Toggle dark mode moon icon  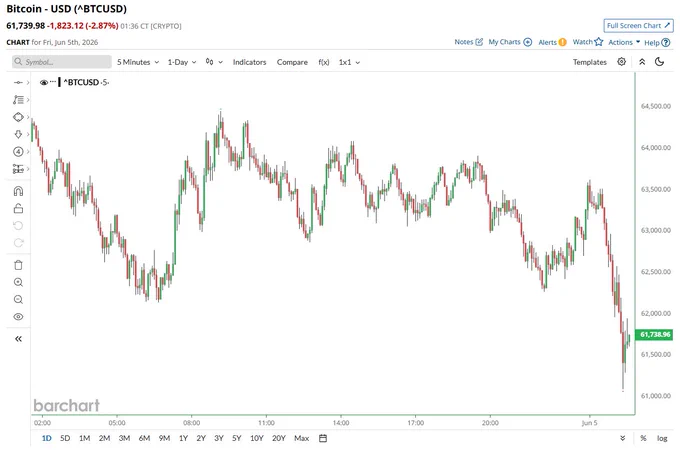point(660,62)
